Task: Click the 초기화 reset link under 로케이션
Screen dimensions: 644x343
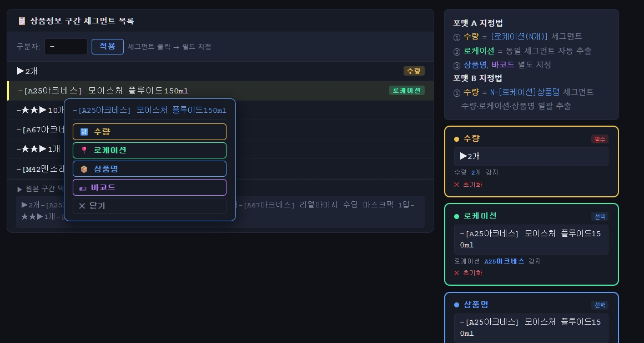Action: (x=471, y=273)
